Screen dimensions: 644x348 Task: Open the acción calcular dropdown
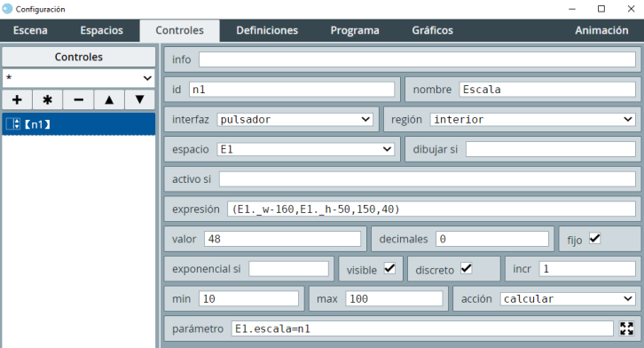coord(567,298)
